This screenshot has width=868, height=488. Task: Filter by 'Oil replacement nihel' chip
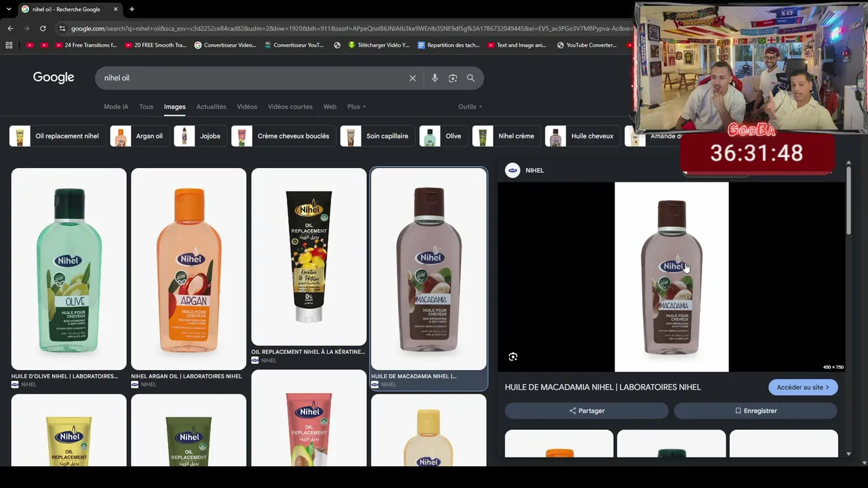point(57,136)
